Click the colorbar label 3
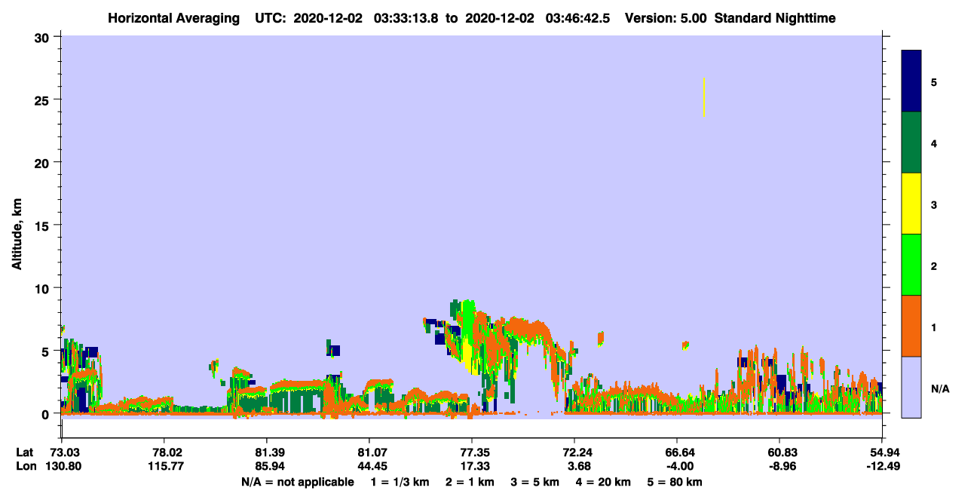The image size is (980, 503). point(934,205)
